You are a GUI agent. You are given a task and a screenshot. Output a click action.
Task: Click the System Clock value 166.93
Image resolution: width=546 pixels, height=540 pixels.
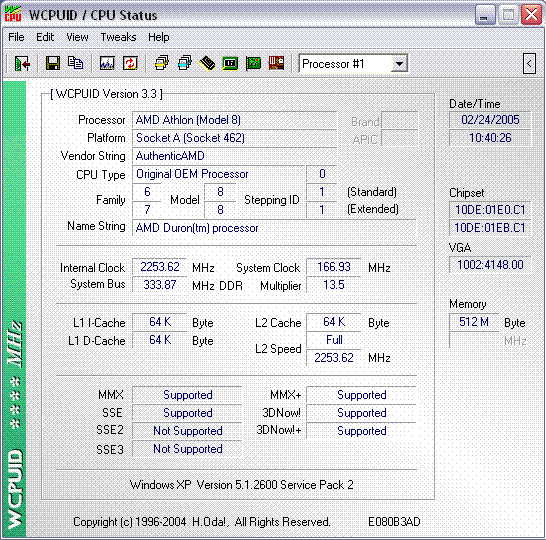[x=334, y=267]
